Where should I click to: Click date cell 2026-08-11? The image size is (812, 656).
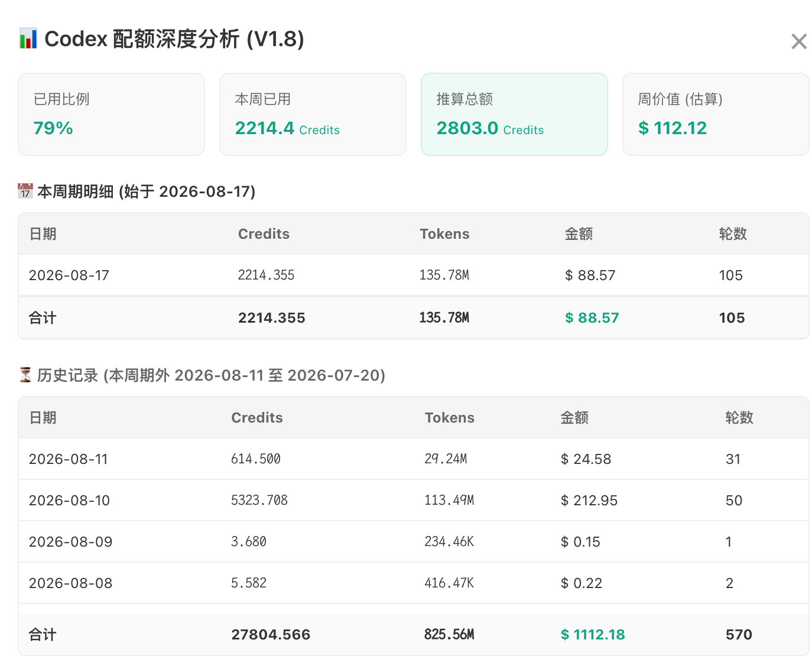[x=69, y=459]
